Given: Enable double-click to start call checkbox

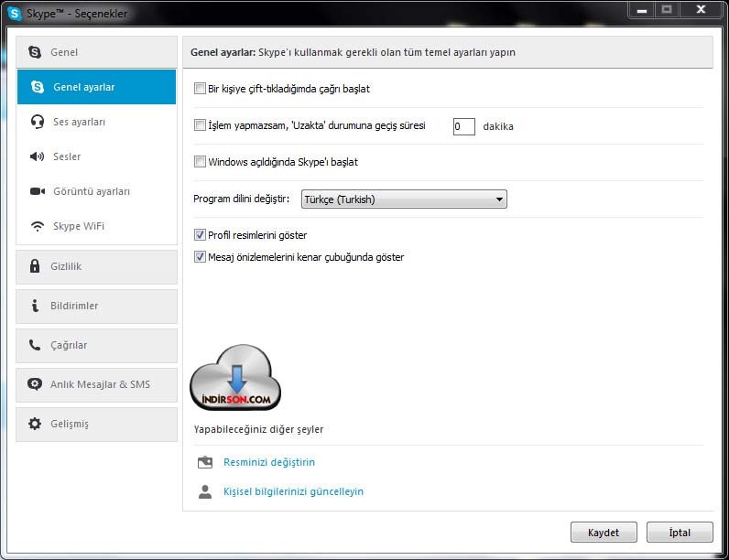Looking at the screenshot, I should coord(200,88).
